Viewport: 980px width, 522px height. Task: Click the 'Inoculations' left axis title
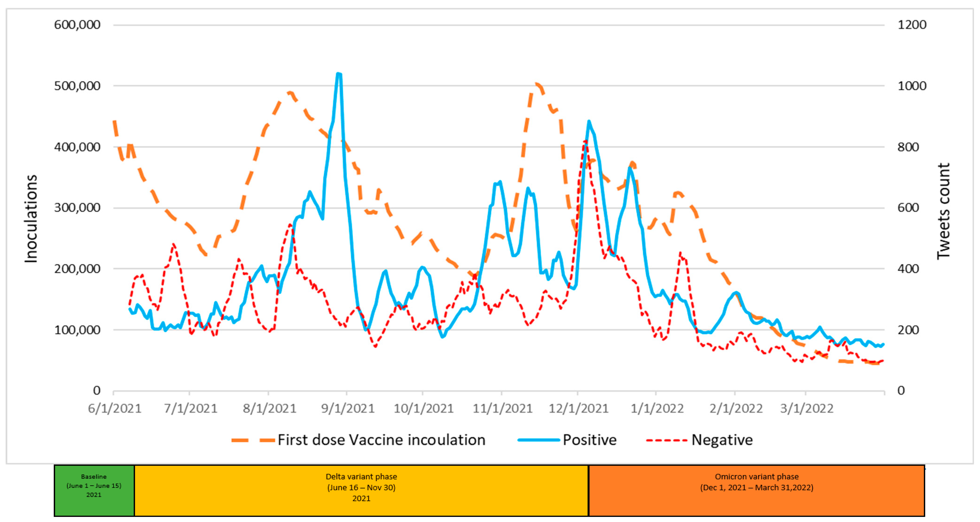[31, 218]
